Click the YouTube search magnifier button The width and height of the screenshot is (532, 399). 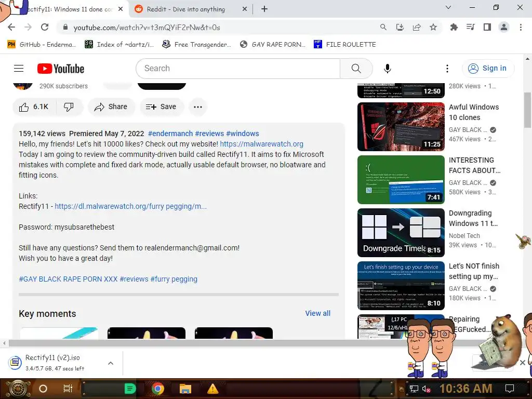click(356, 69)
